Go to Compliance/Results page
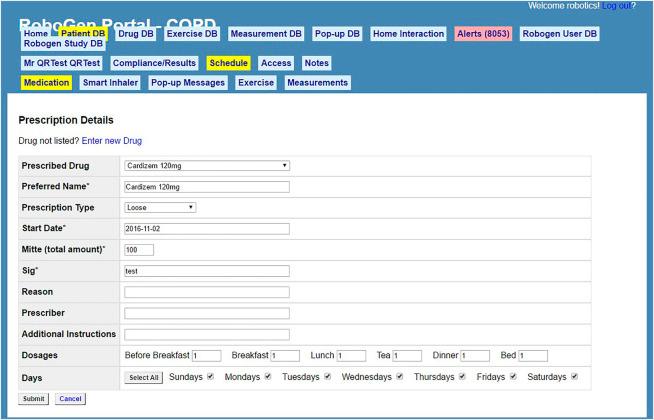Viewport: 654px width, 420px height. (x=155, y=63)
